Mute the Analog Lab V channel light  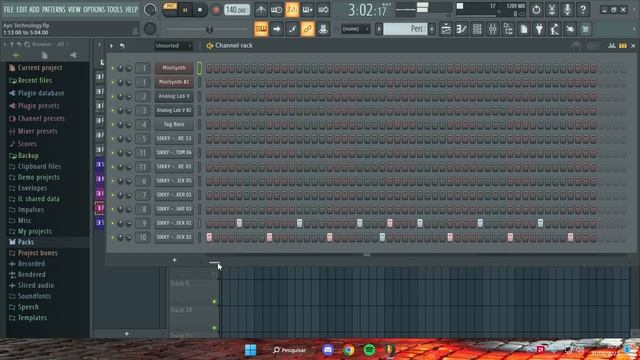[113, 97]
